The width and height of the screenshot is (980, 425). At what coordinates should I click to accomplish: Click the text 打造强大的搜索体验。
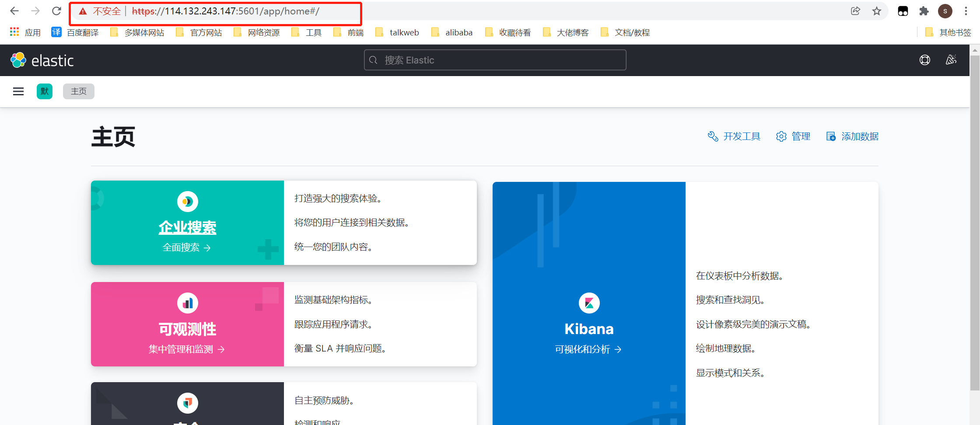click(339, 199)
